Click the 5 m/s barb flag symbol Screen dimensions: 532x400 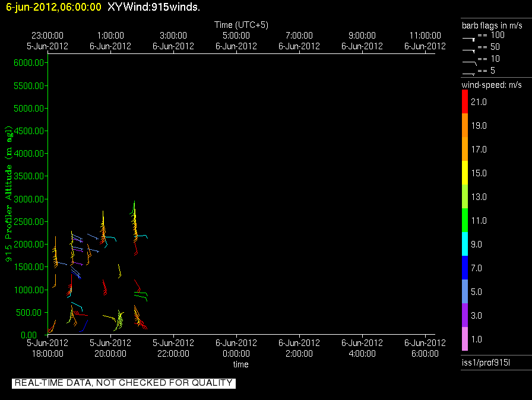point(469,73)
